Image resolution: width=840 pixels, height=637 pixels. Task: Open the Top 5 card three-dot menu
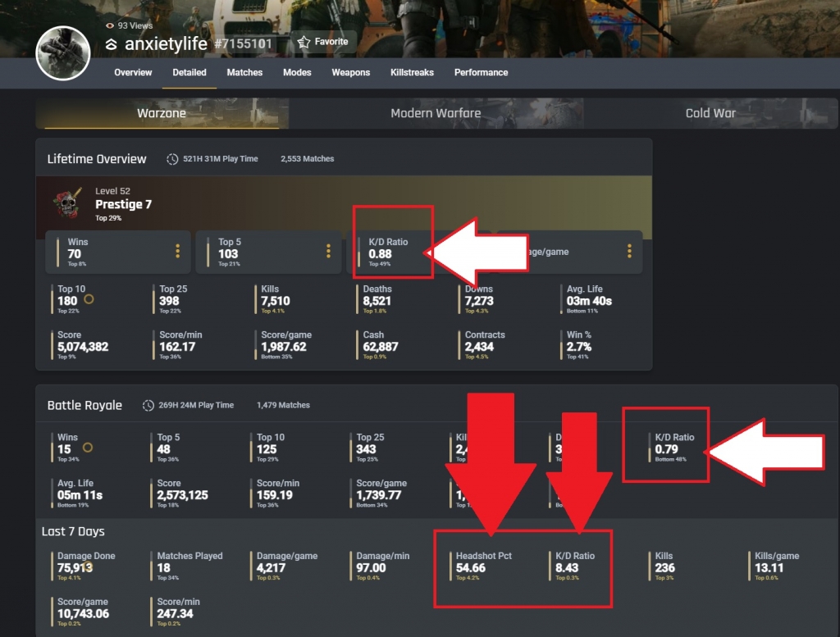328,251
